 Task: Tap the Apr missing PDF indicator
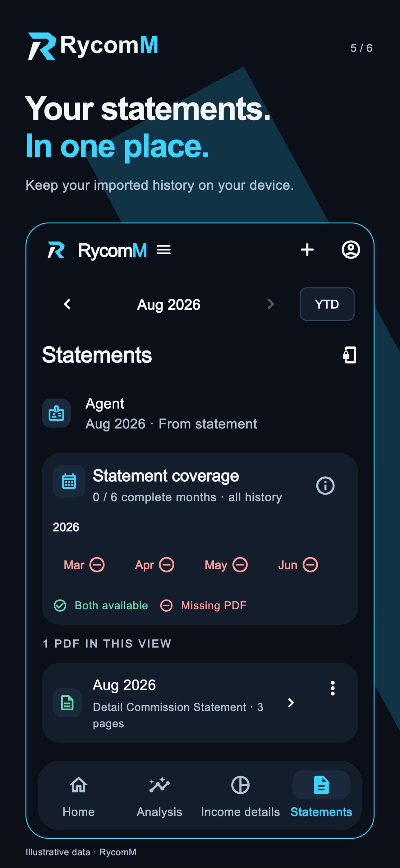pos(167,565)
